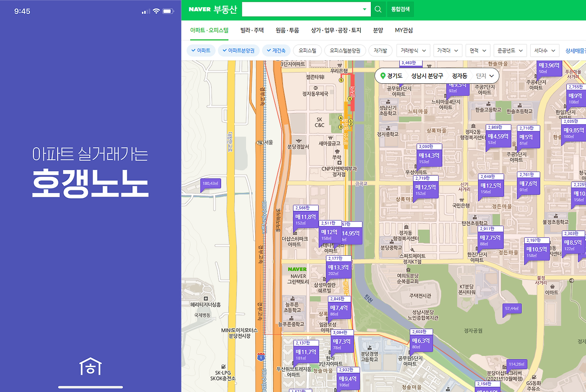Open the 면적 dropdown
The height and width of the screenshot is (392, 586).
click(478, 50)
